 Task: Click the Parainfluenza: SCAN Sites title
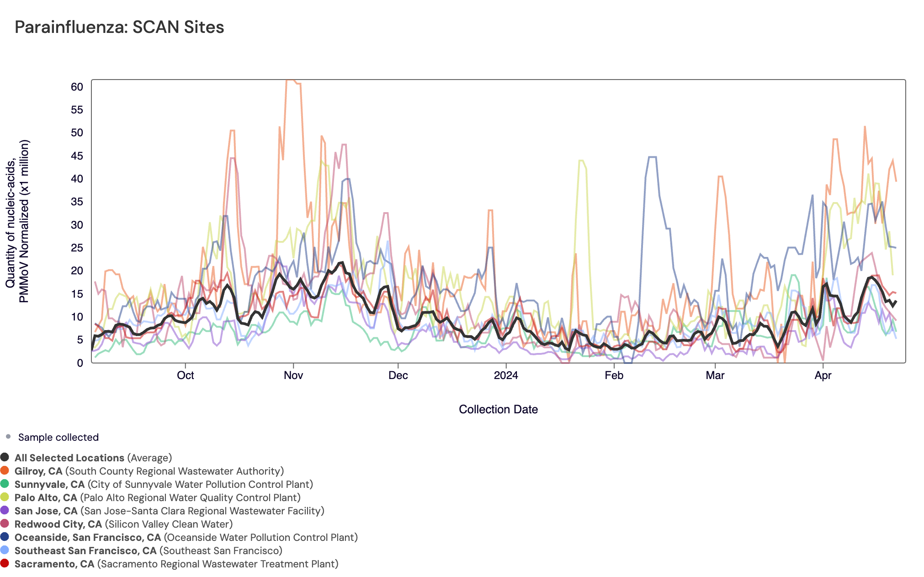[x=119, y=27]
